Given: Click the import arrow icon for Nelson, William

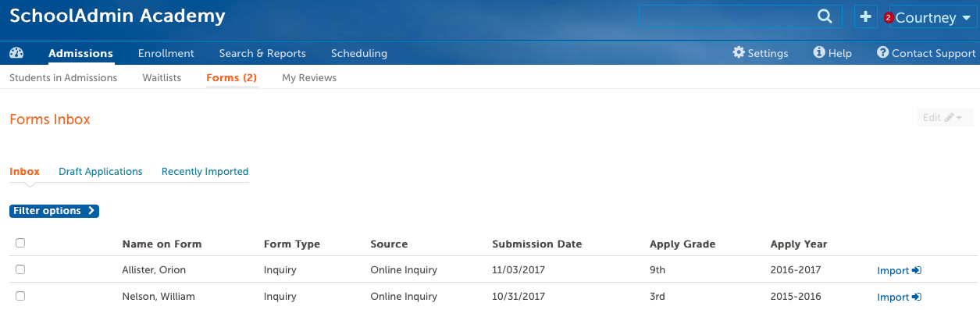Looking at the screenshot, I should click(917, 298).
